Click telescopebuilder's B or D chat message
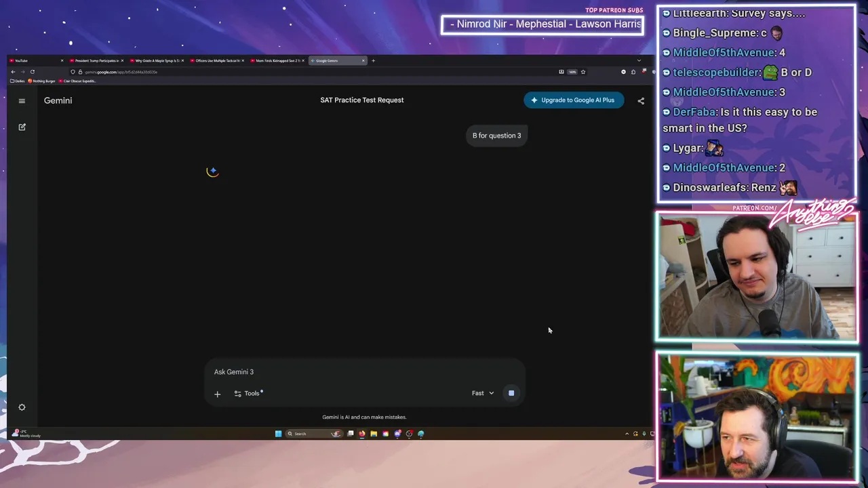Image resolution: width=868 pixels, height=488 pixels. 736,72
